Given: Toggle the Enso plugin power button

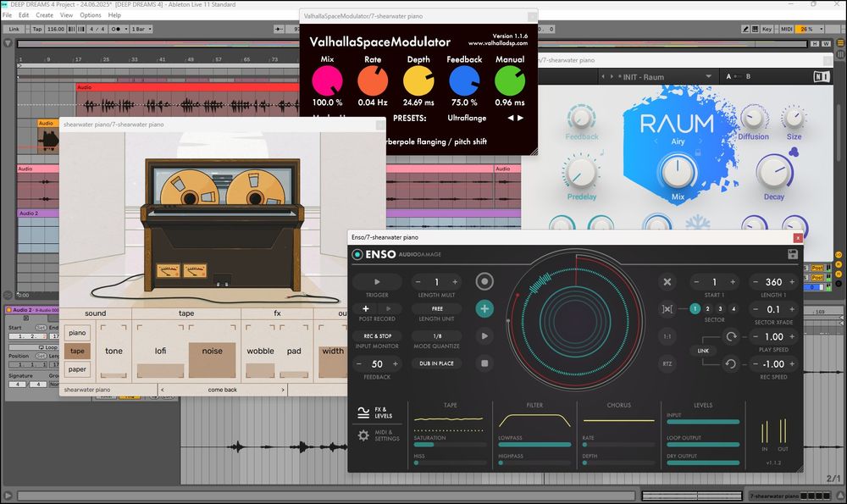Looking at the screenshot, I should (357, 254).
